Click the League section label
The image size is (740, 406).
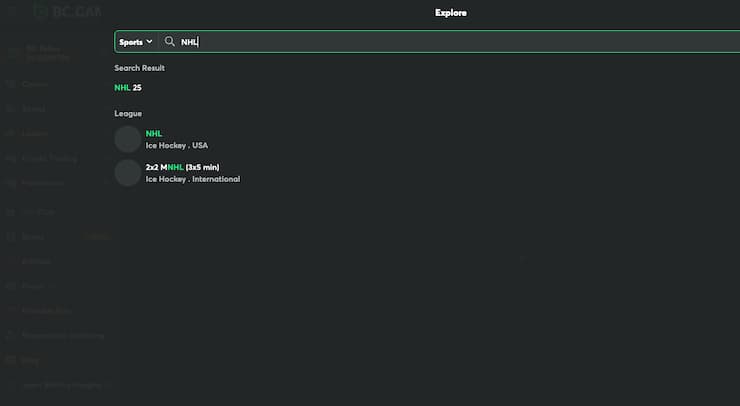(128, 114)
